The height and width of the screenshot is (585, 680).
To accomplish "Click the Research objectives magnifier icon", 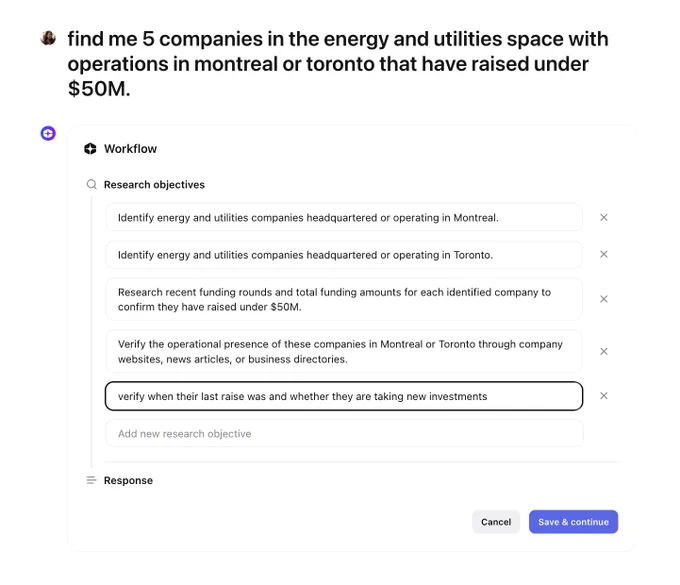I will [92, 184].
